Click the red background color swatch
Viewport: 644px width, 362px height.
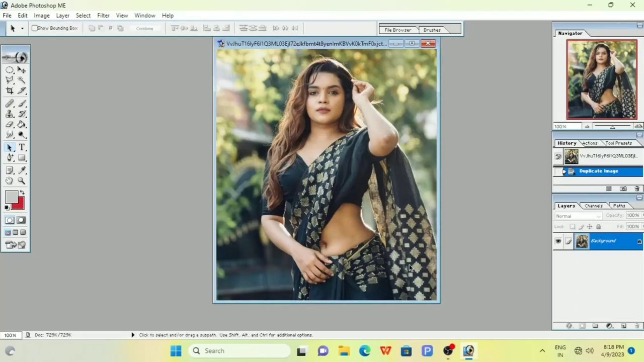20,204
